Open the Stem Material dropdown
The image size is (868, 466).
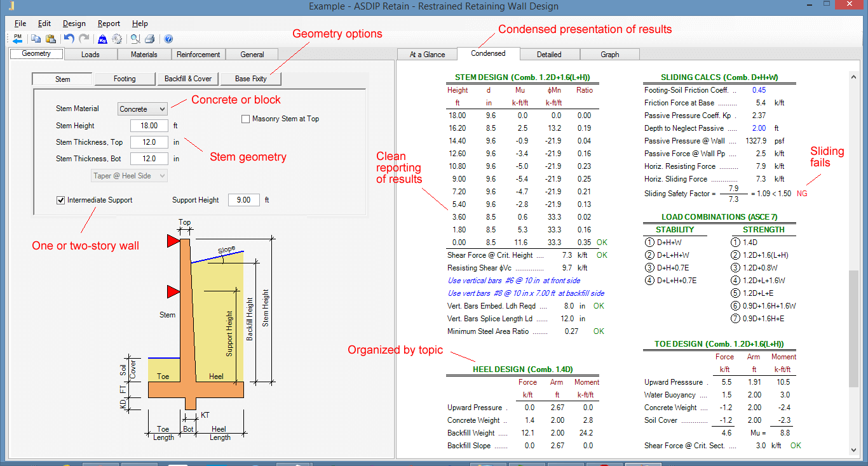coord(143,109)
